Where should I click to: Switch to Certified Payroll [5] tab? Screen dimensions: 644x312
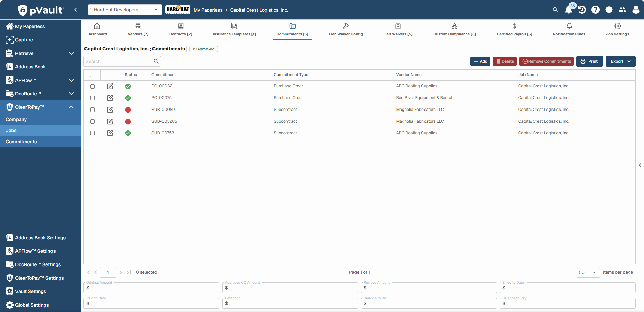click(x=514, y=29)
